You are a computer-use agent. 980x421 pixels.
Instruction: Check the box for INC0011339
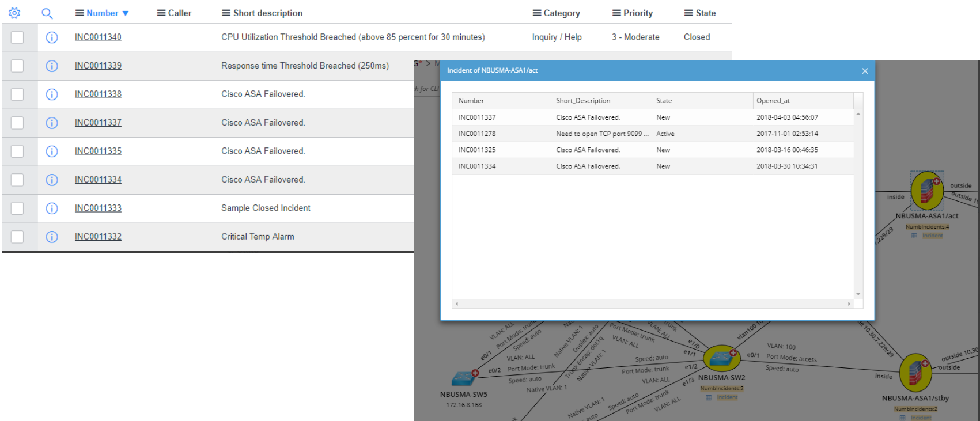[17, 66]
